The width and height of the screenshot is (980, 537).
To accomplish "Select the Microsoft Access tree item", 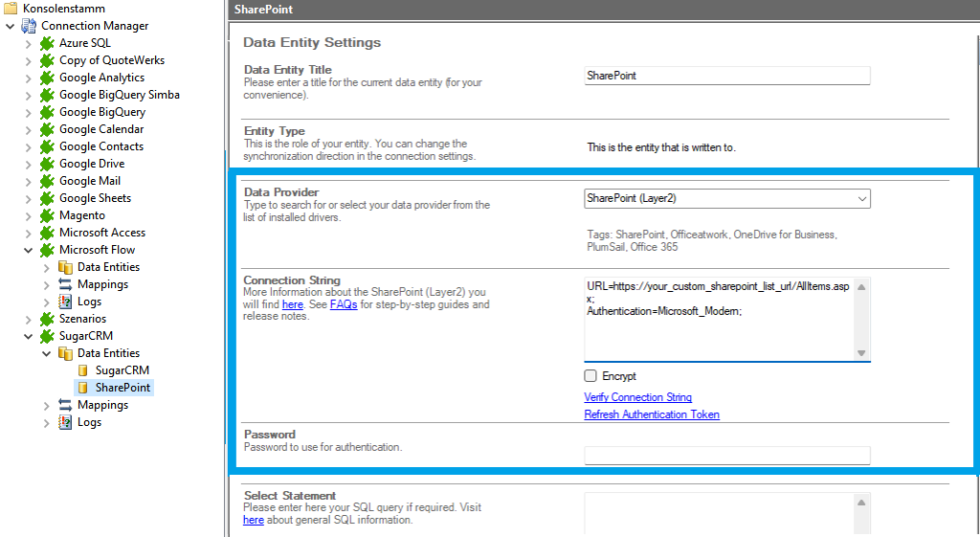I will [x=101, y=233].
